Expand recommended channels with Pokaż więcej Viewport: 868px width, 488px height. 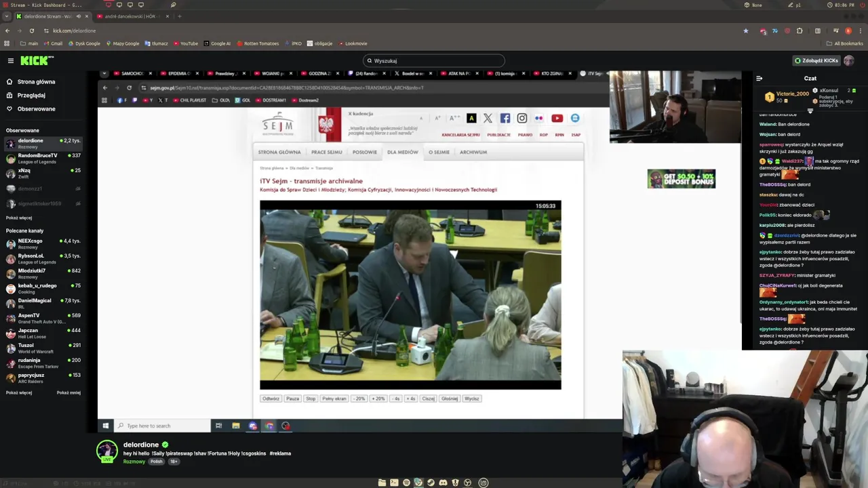tap(19, 392)
